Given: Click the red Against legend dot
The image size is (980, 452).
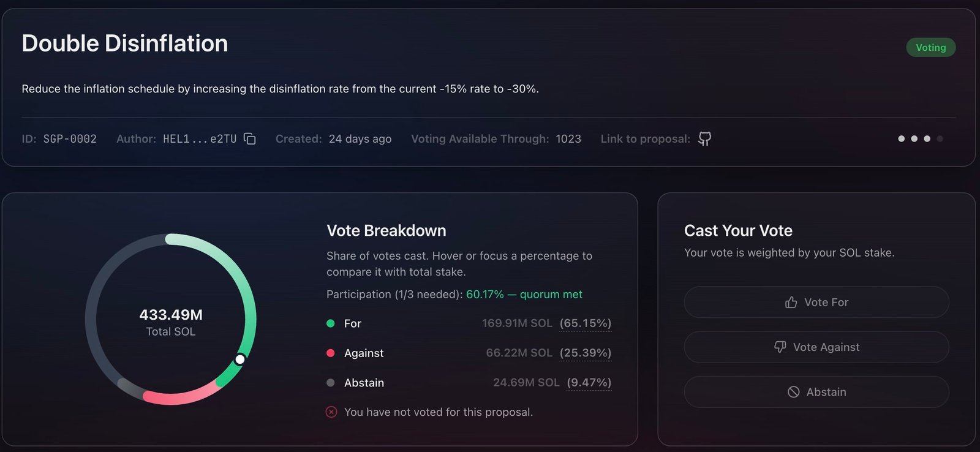Looking at the screenshot, I should tap(331, 353).
